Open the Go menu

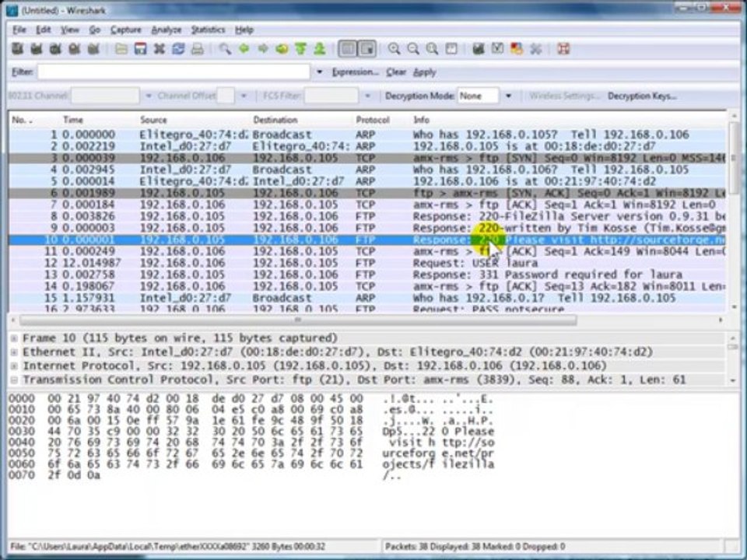click(95, 30)
